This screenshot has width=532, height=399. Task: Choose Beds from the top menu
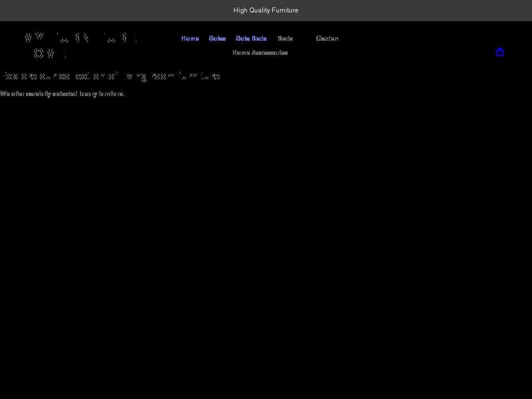[x=285, y=38]
